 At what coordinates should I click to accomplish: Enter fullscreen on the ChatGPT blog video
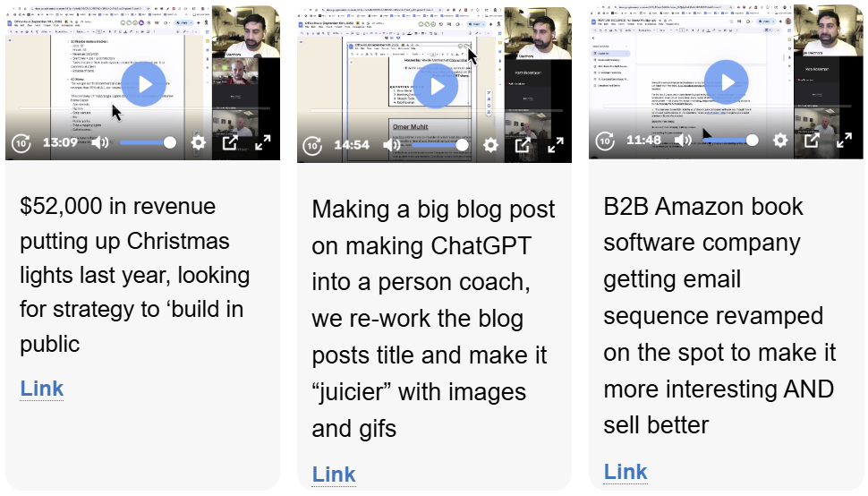point(556,145)
